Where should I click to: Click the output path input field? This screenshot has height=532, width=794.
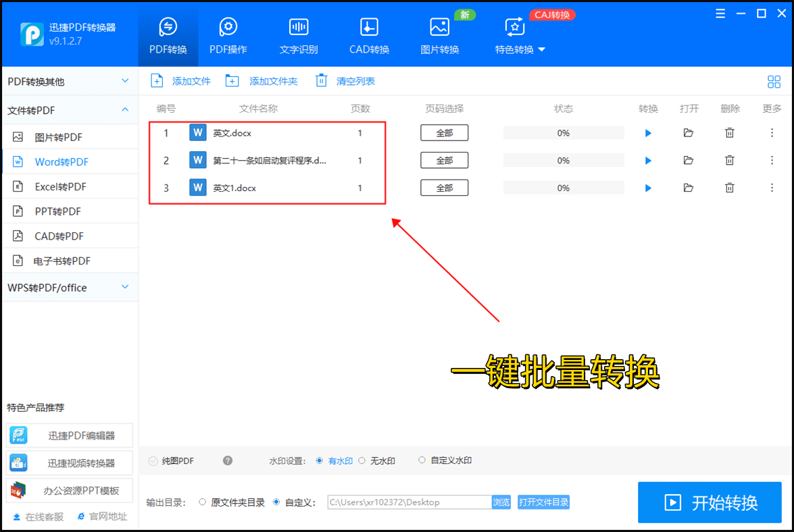point(410,502)
